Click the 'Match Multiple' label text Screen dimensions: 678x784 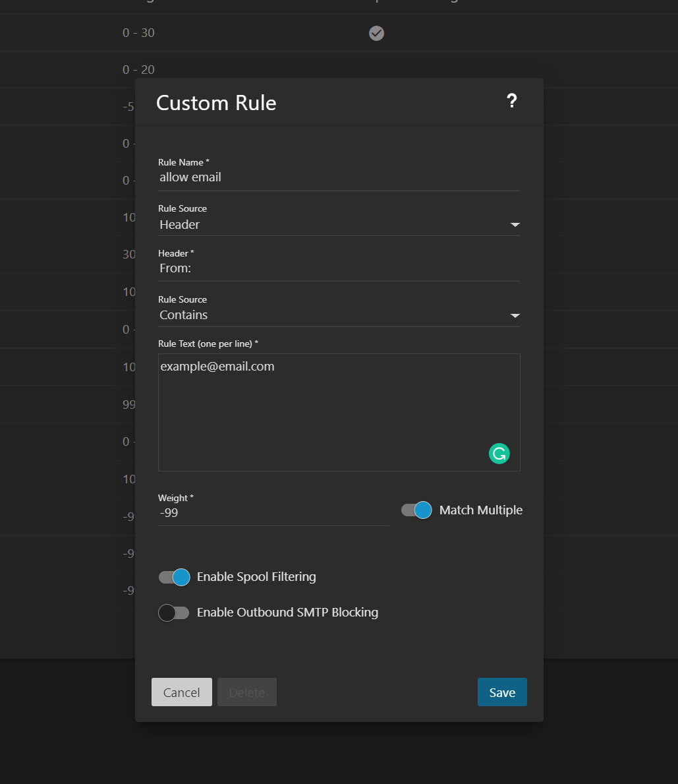[480, 510]
